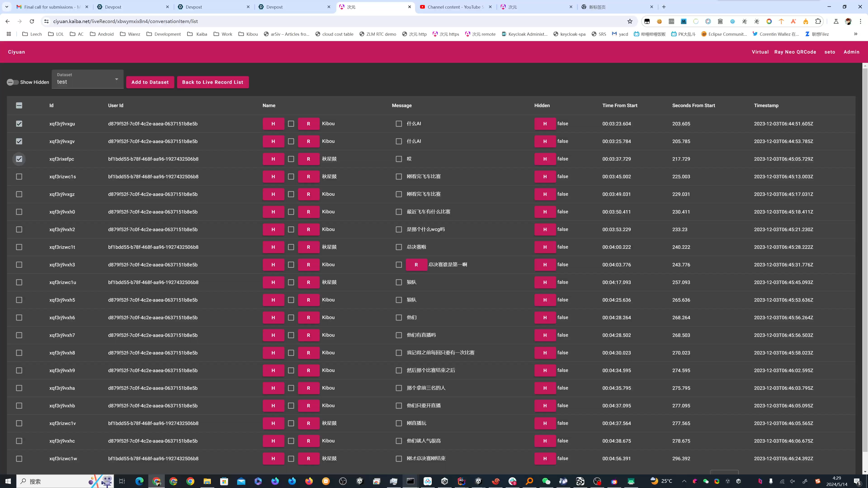Expand hidden bookmarks overflow chevron
Screen dimensions: 868x488
855,34
